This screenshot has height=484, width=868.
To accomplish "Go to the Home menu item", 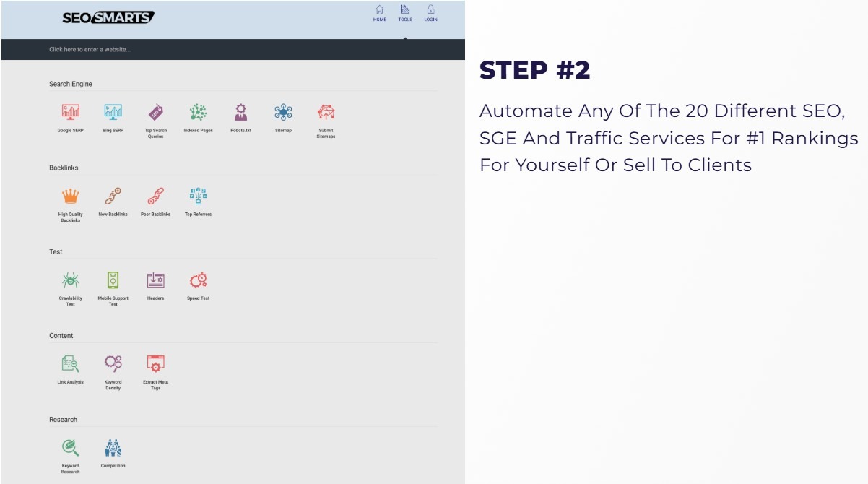I will [x=379, y=13].
